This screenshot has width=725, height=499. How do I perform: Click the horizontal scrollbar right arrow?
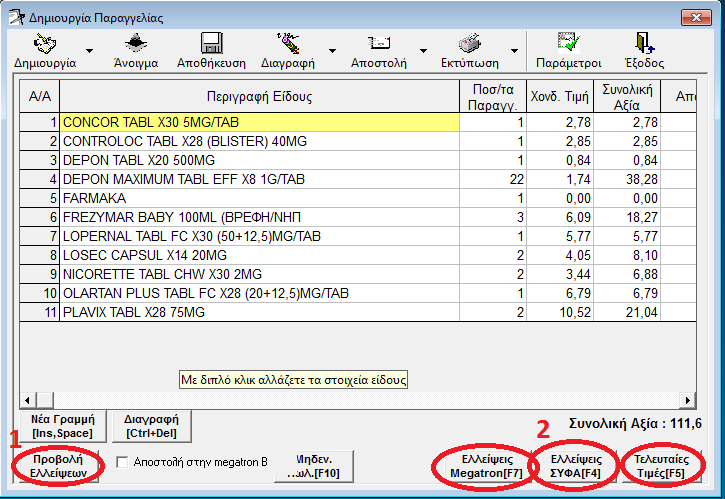tap(688, 400)
